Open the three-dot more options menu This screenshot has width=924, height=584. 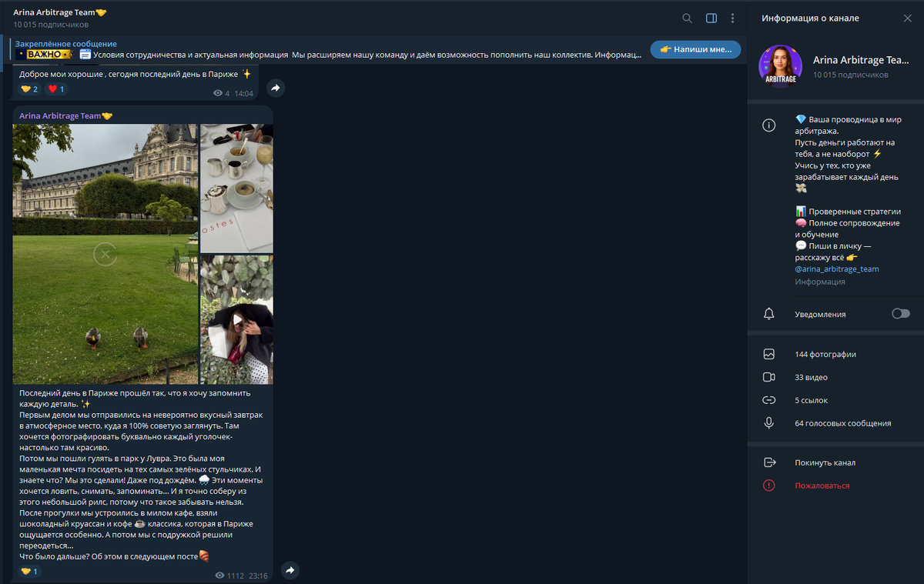coord(732,18)
